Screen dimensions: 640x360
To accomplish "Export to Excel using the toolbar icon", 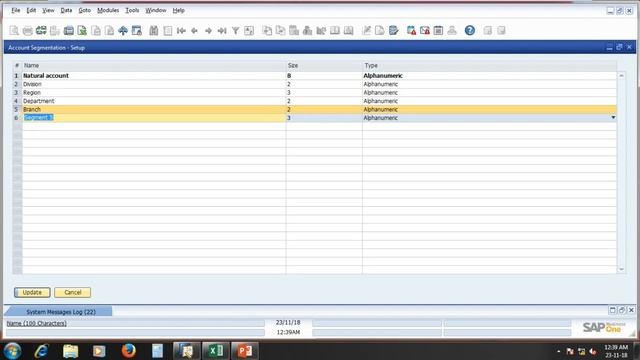I will 82,31.
